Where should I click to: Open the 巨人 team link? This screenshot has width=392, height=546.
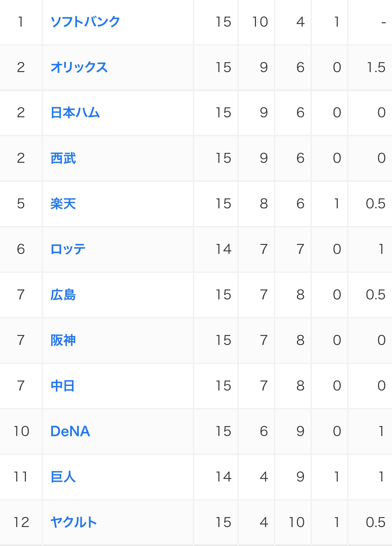[x=63, y=477]
